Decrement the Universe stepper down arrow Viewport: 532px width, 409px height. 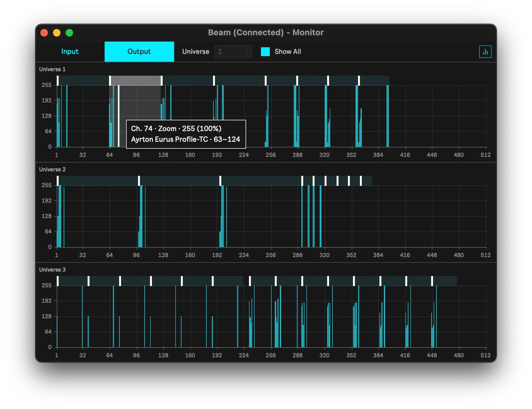tap(247, 54)
